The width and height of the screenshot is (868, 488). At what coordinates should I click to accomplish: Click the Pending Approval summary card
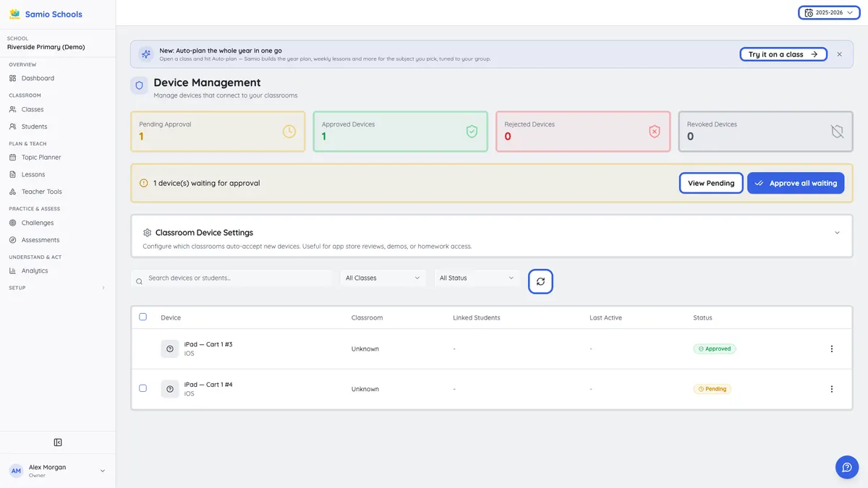click(218, 132)
